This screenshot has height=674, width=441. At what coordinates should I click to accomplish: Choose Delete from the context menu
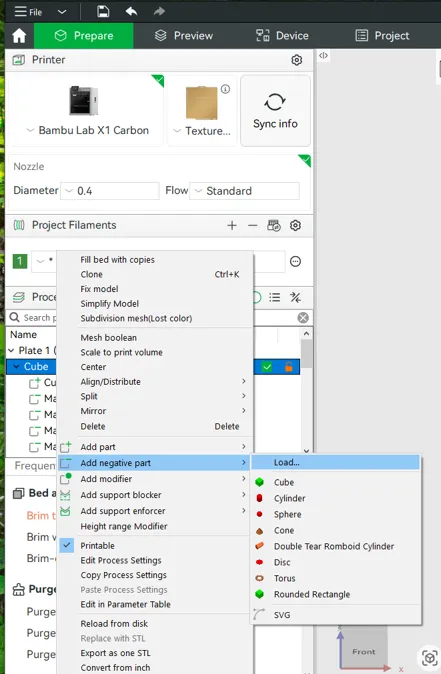156,426
